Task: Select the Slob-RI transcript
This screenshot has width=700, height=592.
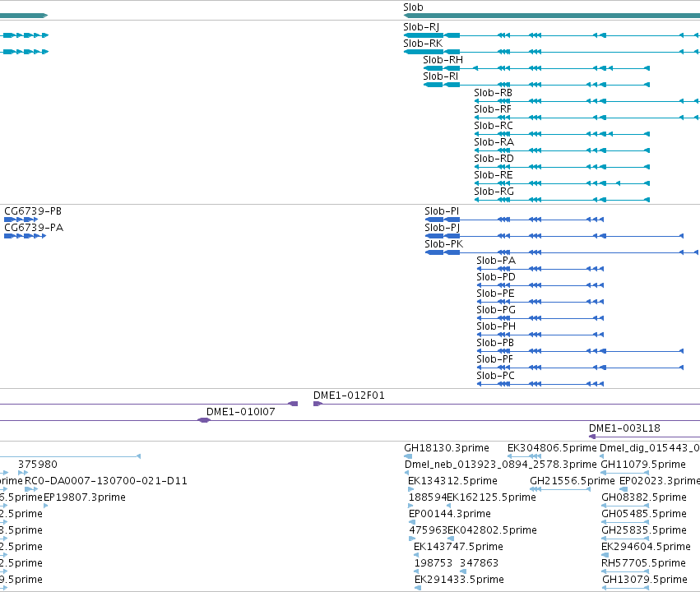Action: [x=536, y=85]
